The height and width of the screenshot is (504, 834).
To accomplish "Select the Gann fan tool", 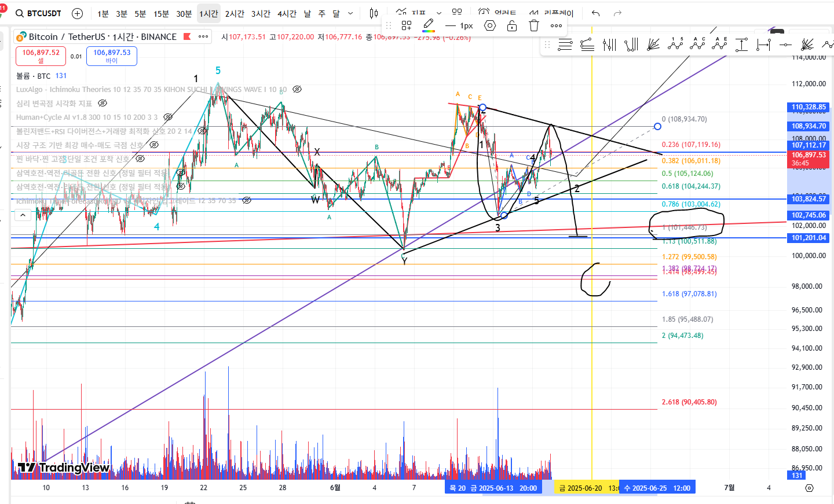I will [653, 45].
